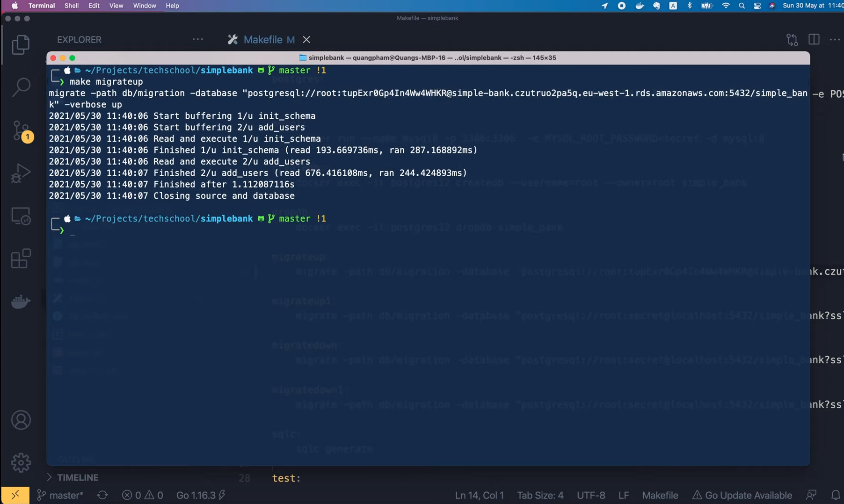
Task: Click the feedback icon in status bar
Action: pyautogui.click(x=811, y=495)
